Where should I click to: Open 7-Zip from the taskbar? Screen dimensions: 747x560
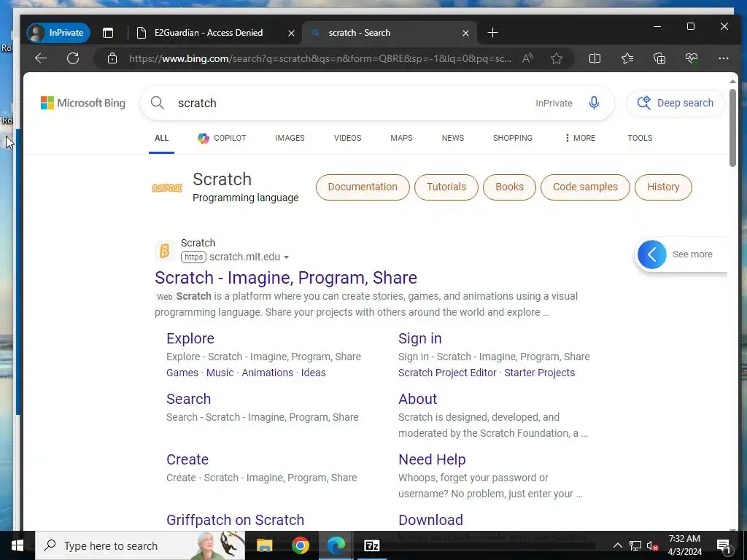(x=371, y=545)
